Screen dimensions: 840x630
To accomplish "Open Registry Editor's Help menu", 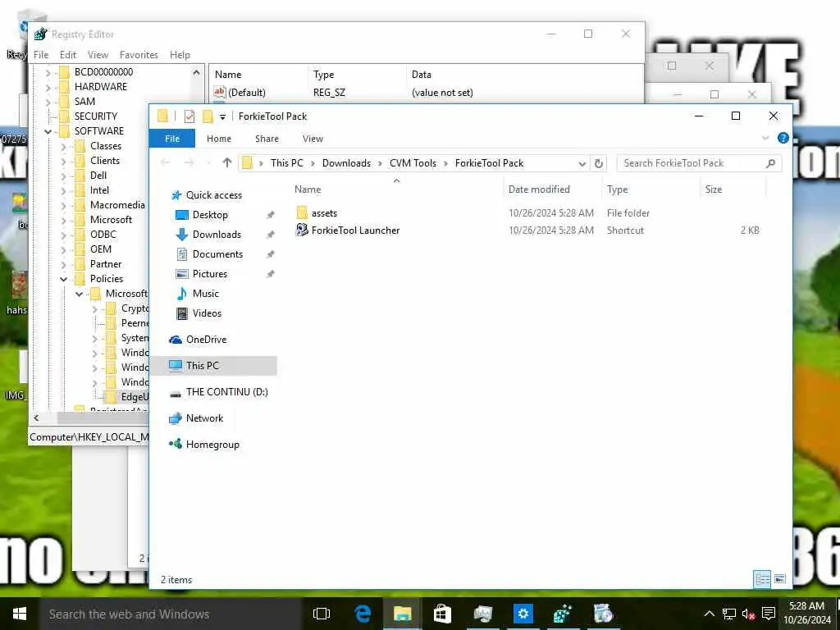I will click(x=180, y=55).
